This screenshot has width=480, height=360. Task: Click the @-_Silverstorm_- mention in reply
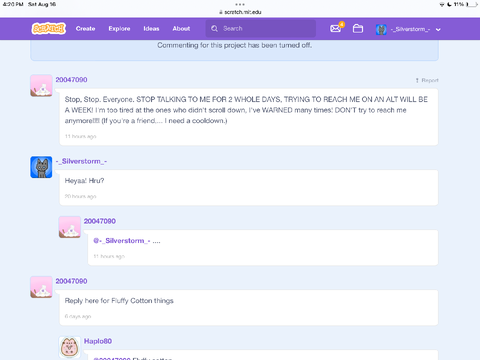122,241
